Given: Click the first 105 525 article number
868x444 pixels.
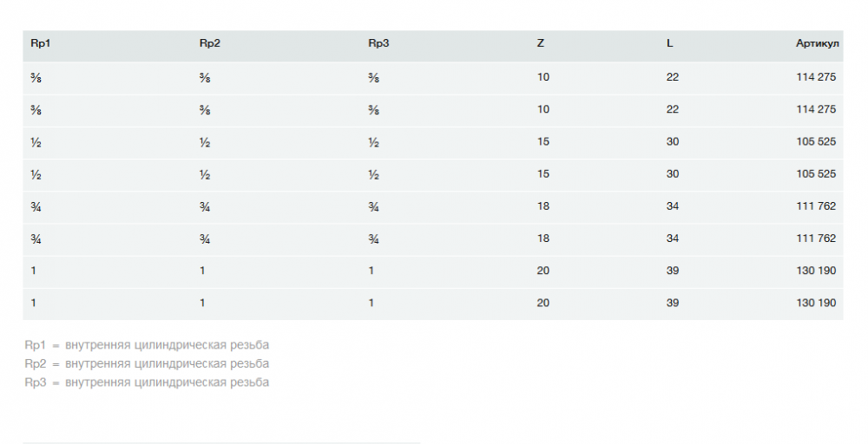Looking at the screenshot, I should click(815, 141).
